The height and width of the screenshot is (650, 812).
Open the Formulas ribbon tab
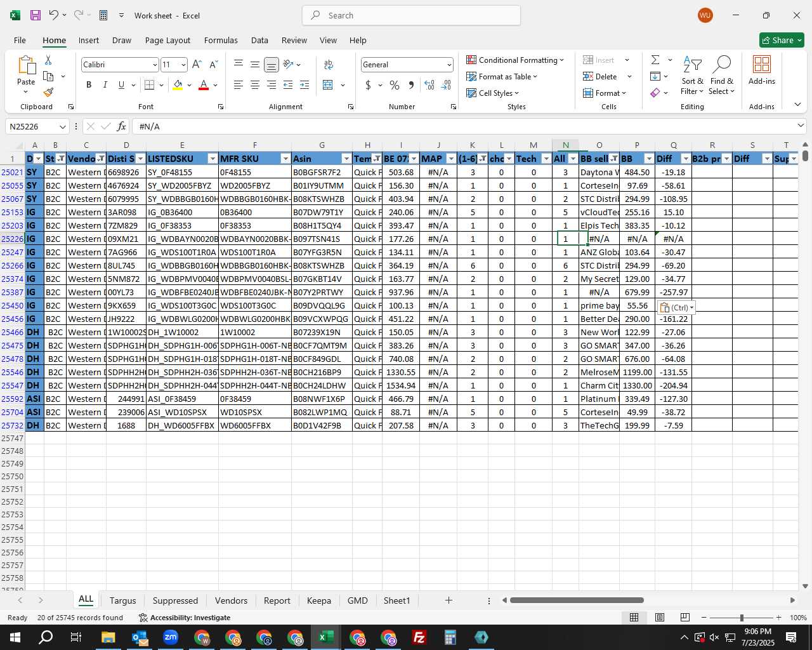click(x=221, y=40)
